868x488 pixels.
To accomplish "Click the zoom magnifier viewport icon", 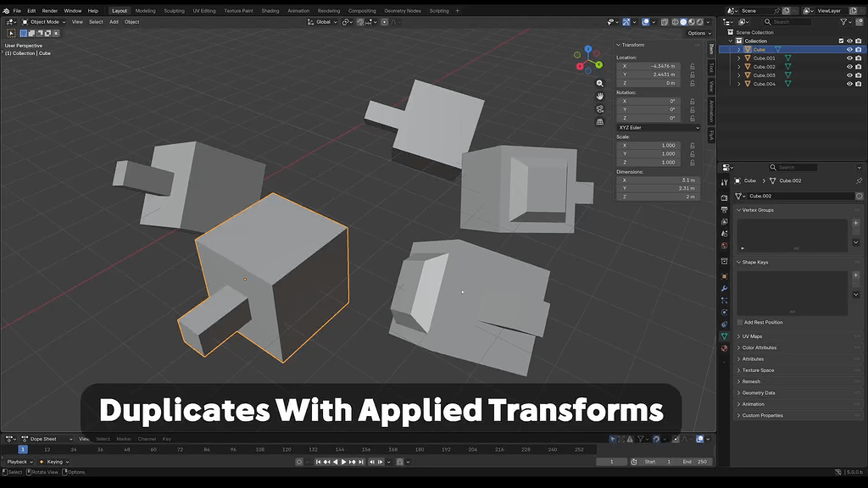I will (599, 84).
